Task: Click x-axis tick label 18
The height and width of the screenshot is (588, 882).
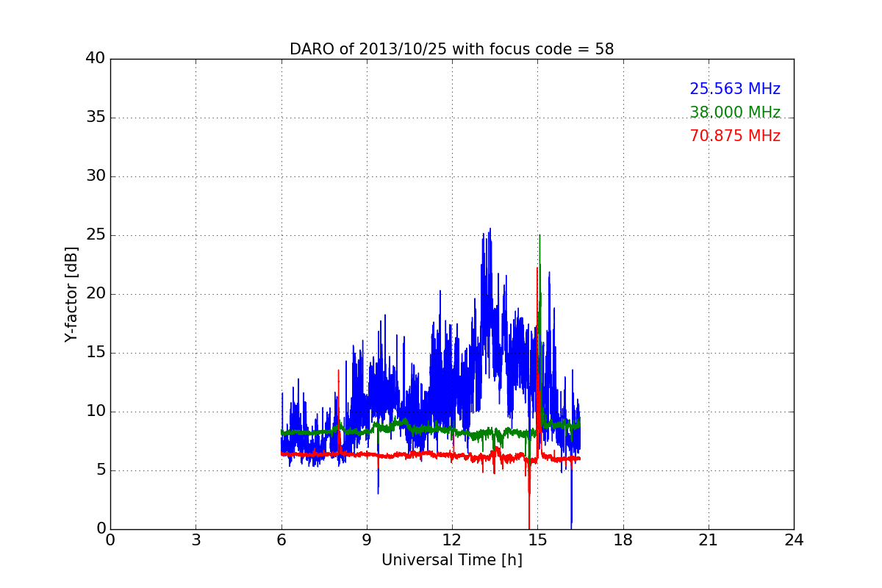Action: [623, 540]
